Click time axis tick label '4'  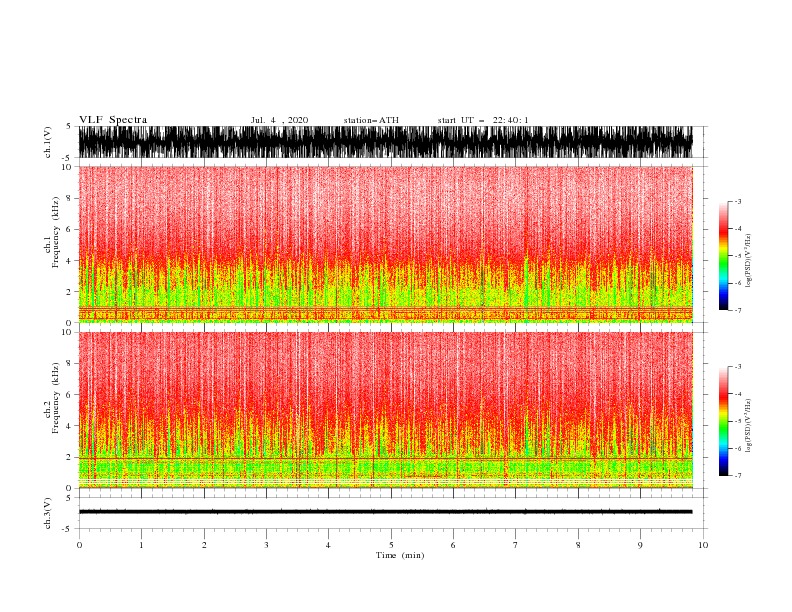(x=329, y=545)
